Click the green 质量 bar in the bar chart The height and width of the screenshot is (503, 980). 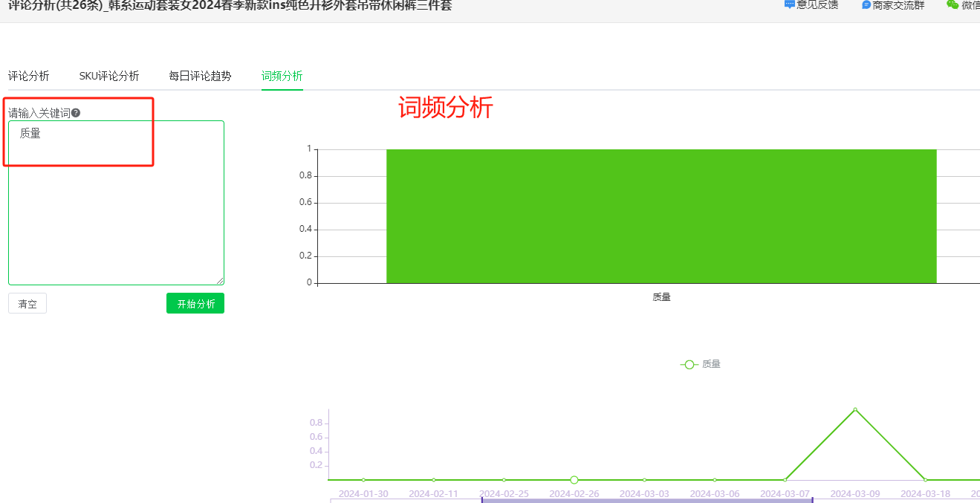coord(661,215)
